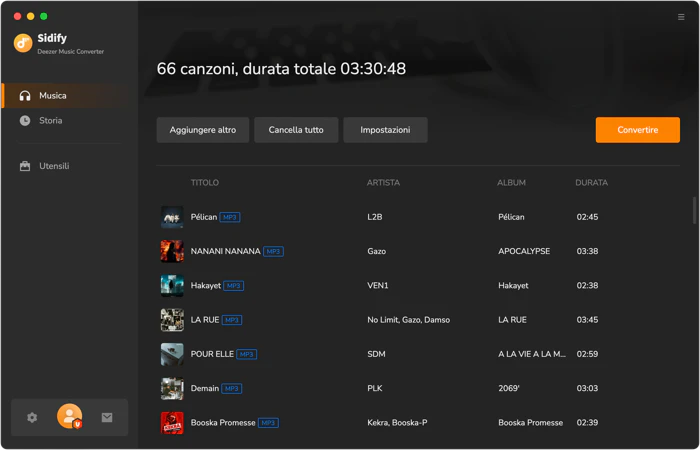Screen dimensions: 700x450
Task: Click the Booska Promesse cover thumbnail
Action: point(172,423)
